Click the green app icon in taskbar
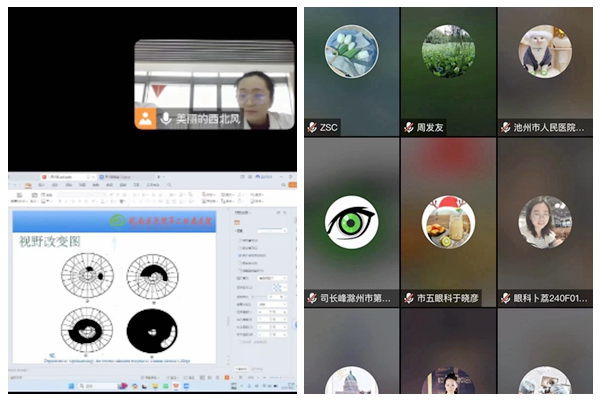The image size is (600, 400). pos(165,386)
